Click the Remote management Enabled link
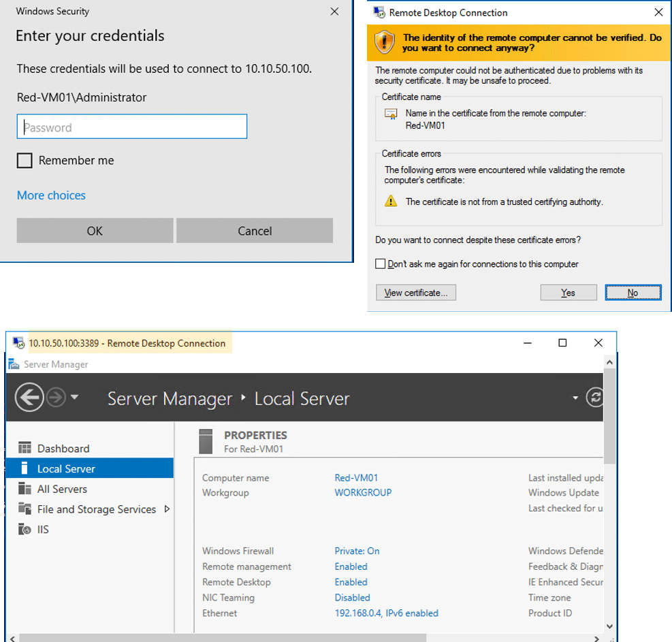 351,566
